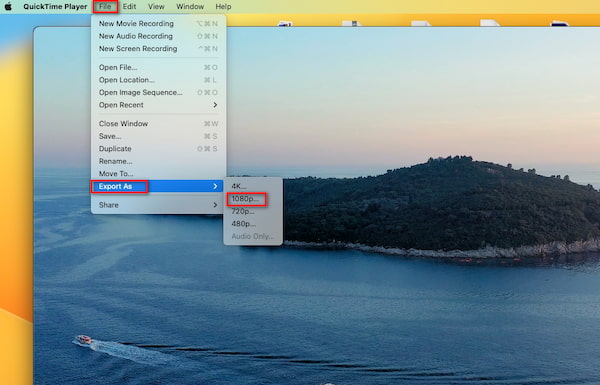
Task: Select Open Image Sequence… entry
Action: (x=158, y=93)
